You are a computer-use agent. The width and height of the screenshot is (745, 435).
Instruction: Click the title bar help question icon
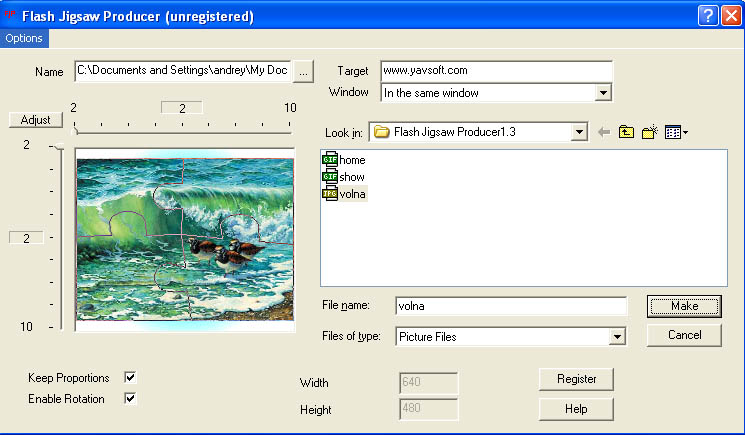(707, 16)
